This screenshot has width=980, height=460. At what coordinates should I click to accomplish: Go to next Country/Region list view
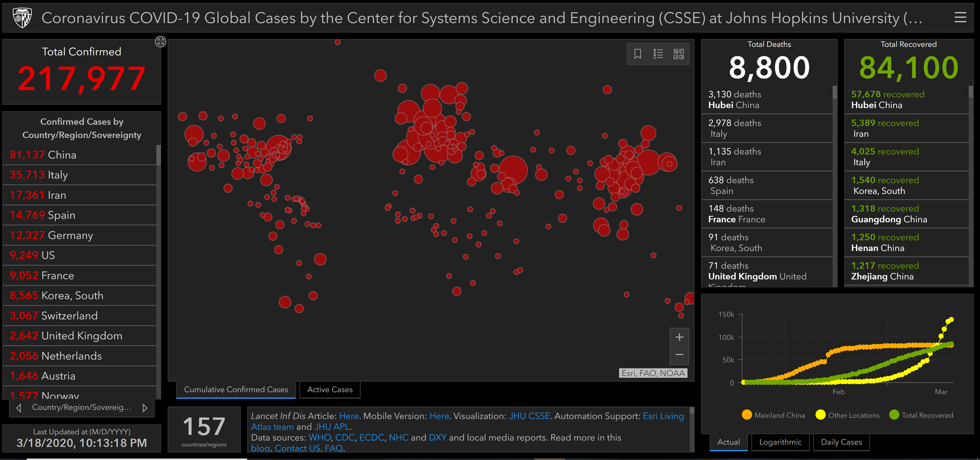[x=145, y=408]
